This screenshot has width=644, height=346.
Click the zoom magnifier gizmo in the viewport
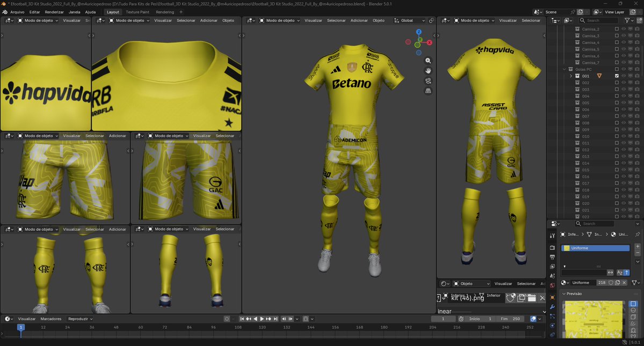coord(428,61)
